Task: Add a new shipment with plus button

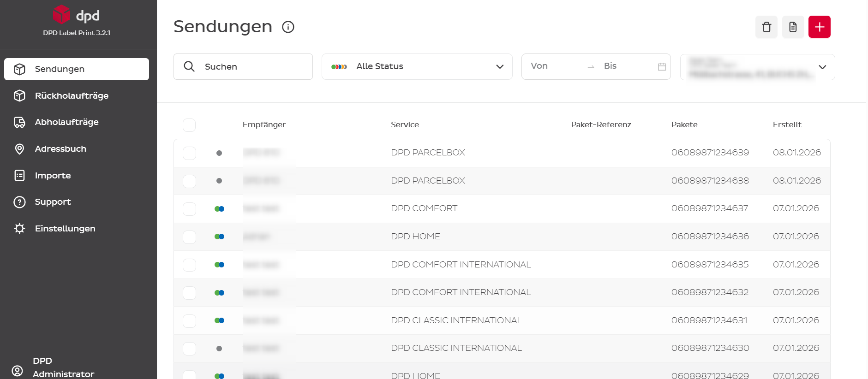Action: pyautogui.click(x=820, y=27)
